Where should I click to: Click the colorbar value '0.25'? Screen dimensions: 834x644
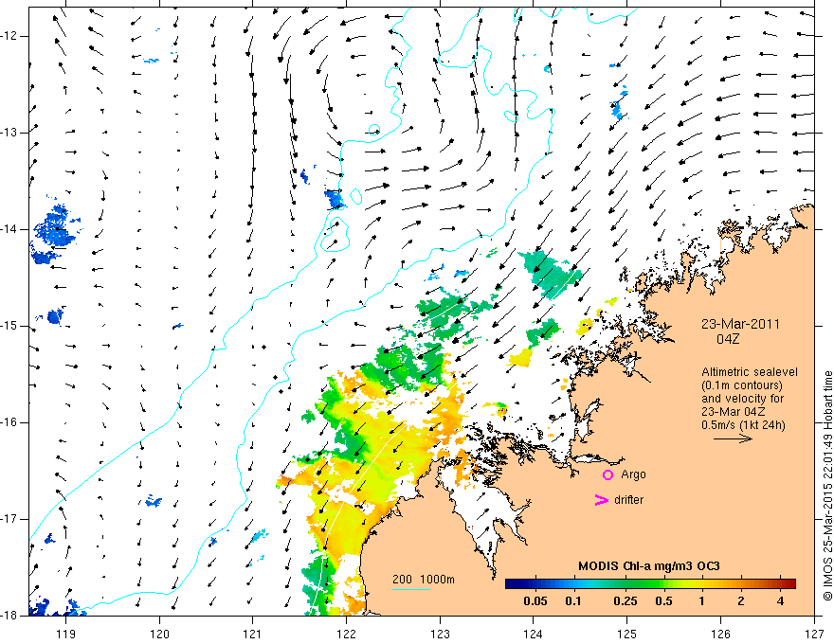625,601
